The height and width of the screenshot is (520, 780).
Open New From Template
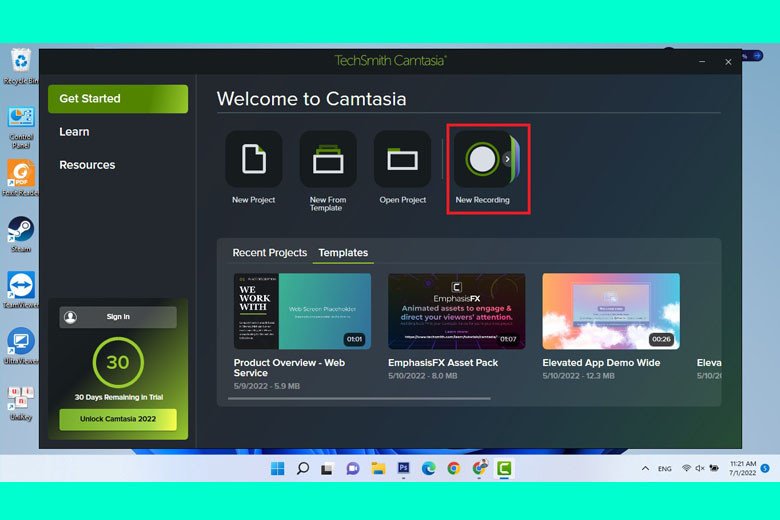328,159
